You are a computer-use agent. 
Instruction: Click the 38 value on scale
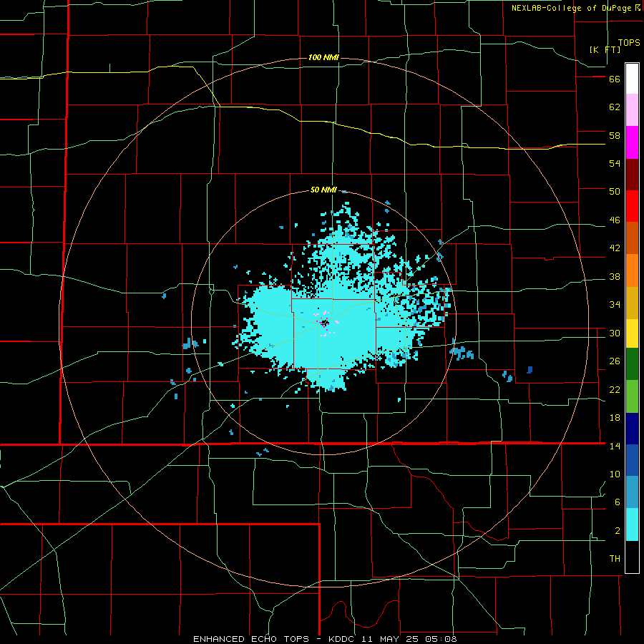615,276
